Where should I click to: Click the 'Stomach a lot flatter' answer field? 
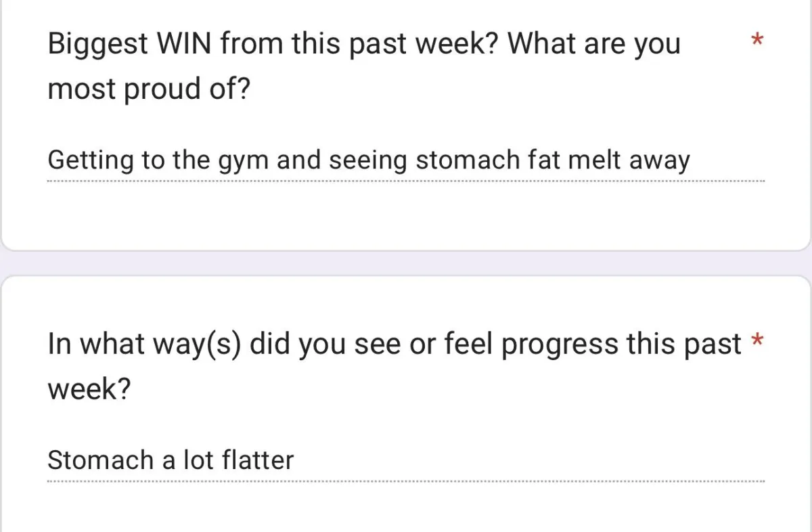point(406,461)
